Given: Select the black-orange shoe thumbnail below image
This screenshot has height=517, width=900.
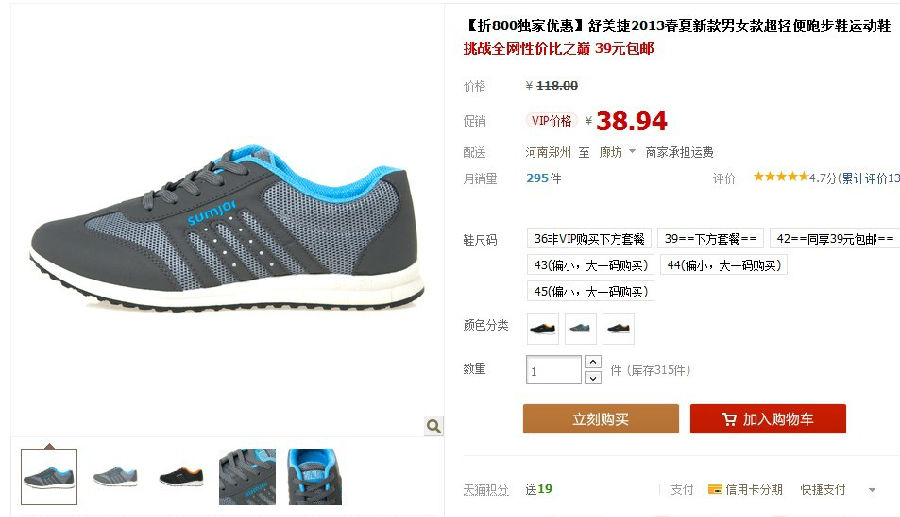Looking at the screenshot, I should point(181,477).
